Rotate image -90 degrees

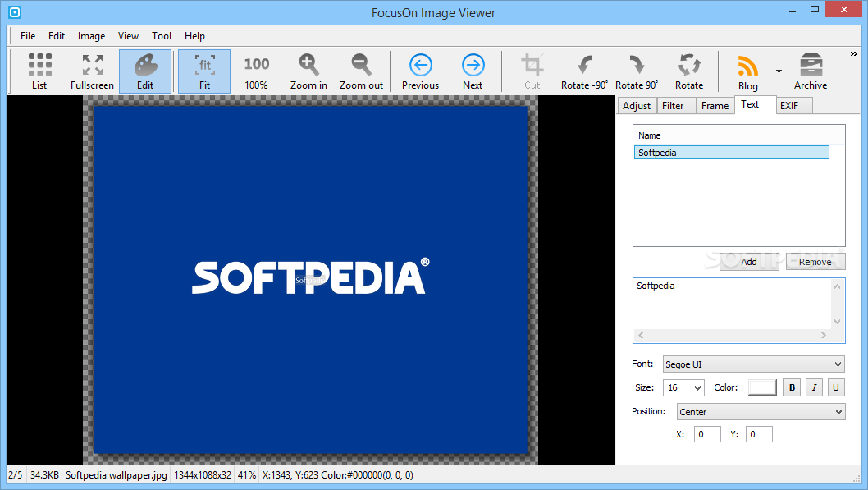click(584, 71)
